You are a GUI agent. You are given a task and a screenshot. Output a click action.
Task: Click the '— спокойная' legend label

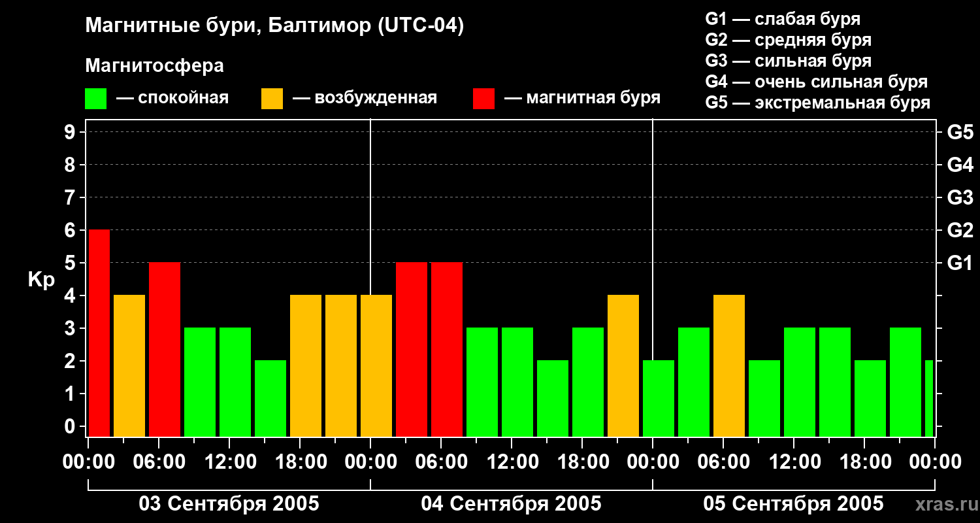pyautogui.click(x=172, y=99)
